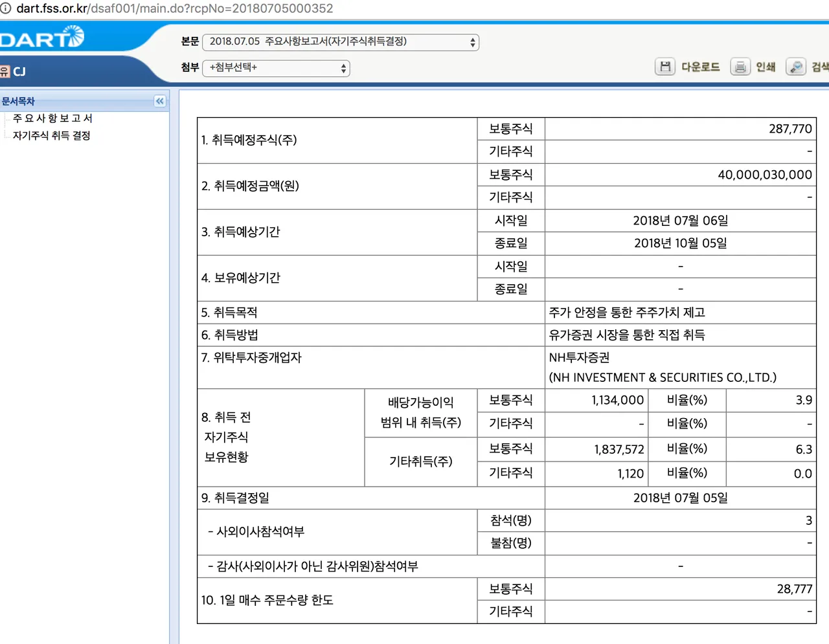
Task: Click the value 28,777
Action: 795,589
